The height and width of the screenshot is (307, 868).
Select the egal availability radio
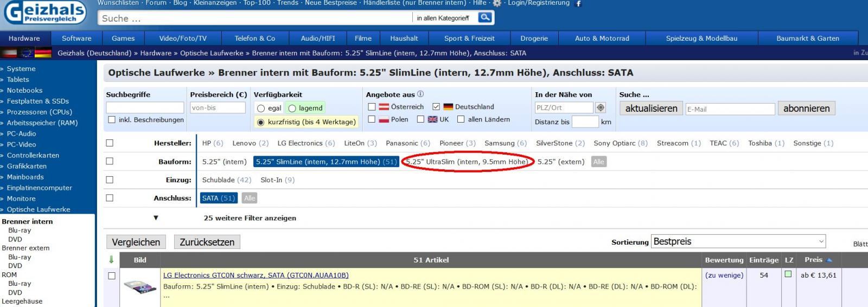(x=261, y=108)
